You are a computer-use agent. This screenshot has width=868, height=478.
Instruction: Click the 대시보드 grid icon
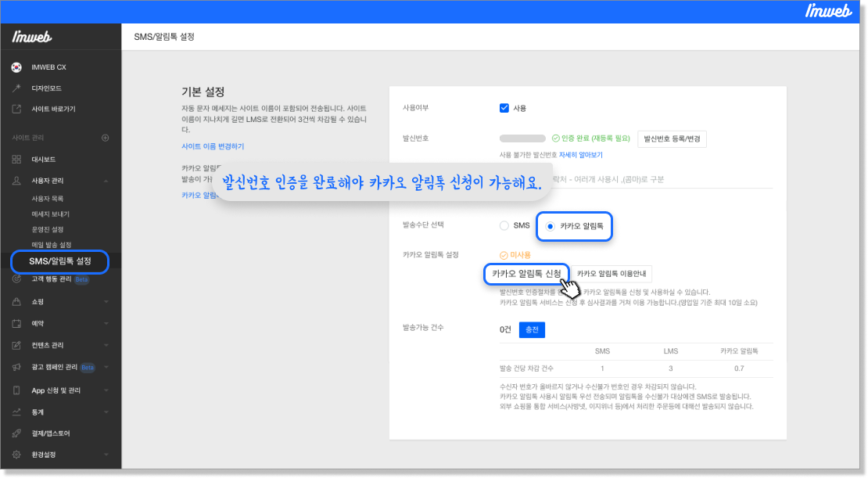16,159
